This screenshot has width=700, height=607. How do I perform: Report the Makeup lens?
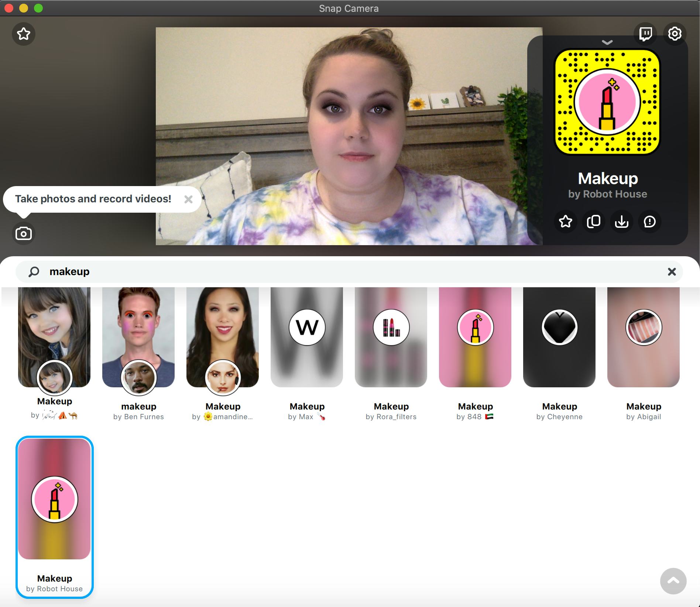pyautogui.click(x=649, y=222)
